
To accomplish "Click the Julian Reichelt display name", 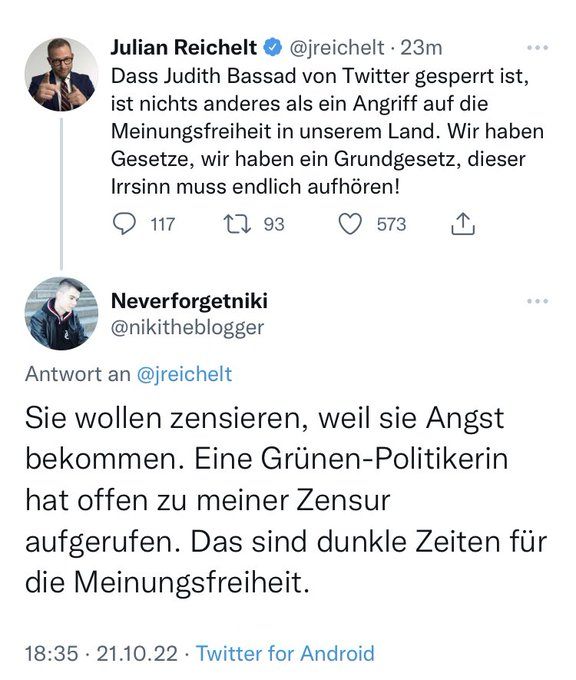I will pos(184,47).
